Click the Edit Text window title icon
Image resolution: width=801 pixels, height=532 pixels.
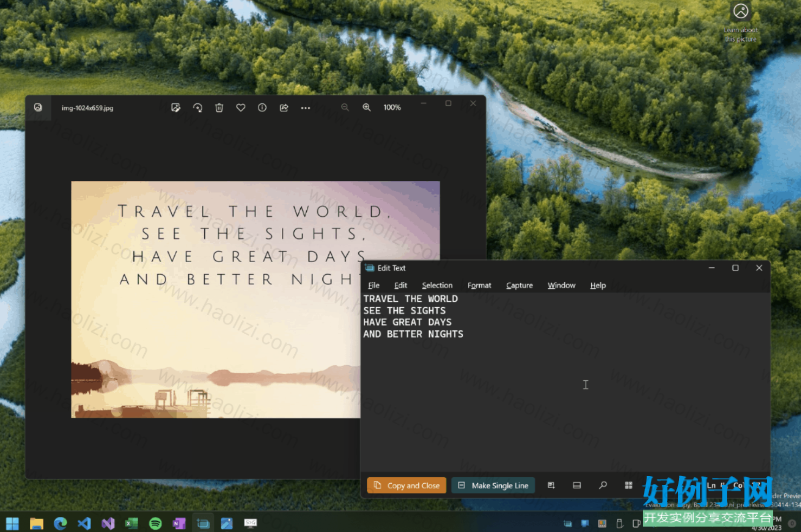click(x=370, y=268)
